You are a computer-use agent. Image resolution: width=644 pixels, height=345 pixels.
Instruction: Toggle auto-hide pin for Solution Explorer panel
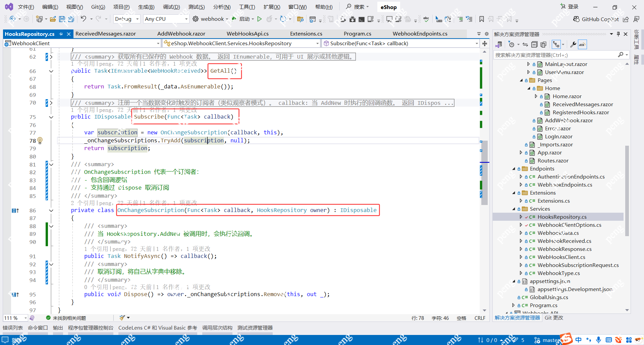(x=619, y=34)
